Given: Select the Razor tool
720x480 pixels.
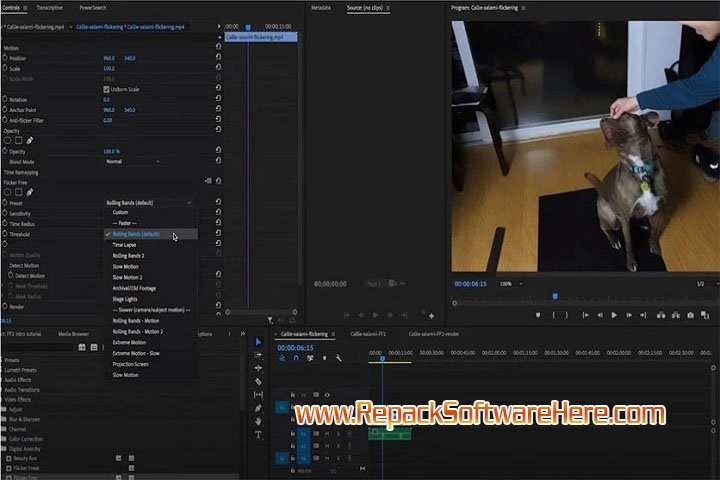Looking at the screenshot, I should click(258, 381).
